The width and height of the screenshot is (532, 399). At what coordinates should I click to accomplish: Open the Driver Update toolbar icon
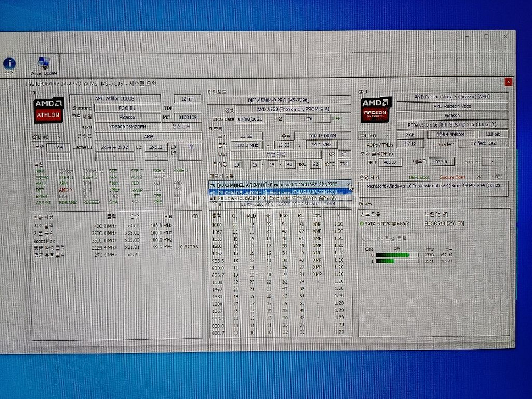point(44,63)
